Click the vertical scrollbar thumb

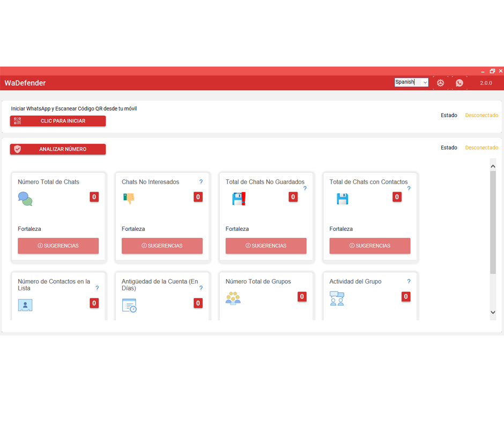tap(493, 222)
